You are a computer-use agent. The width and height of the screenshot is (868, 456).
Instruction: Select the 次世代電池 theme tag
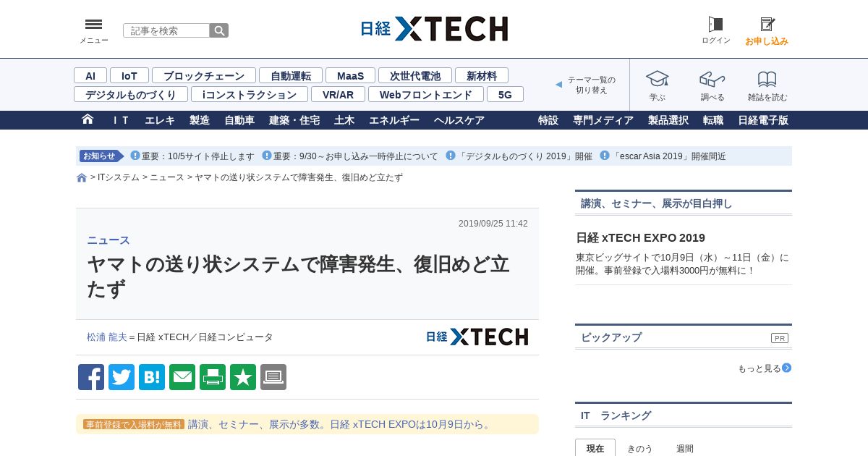[415, 75]
